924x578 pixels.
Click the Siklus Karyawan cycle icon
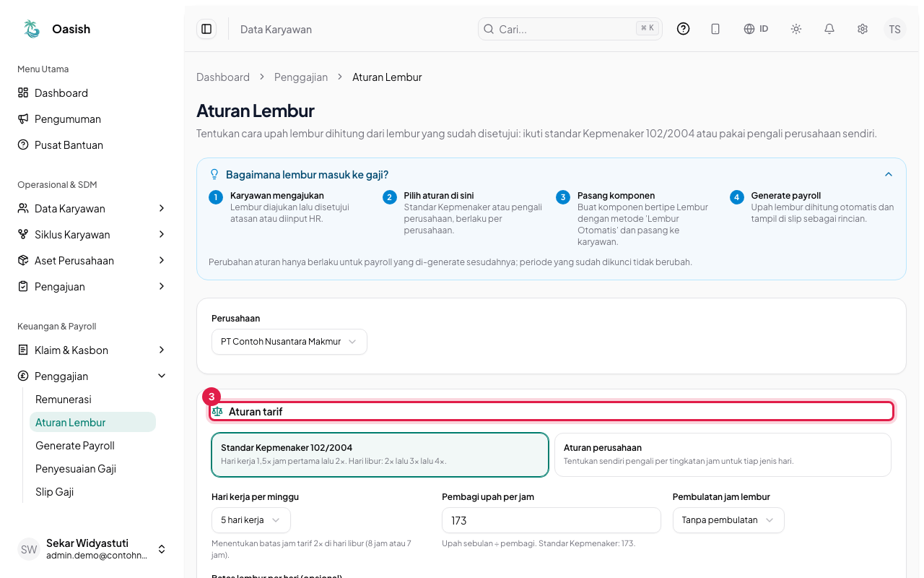[x=23, y=234]
